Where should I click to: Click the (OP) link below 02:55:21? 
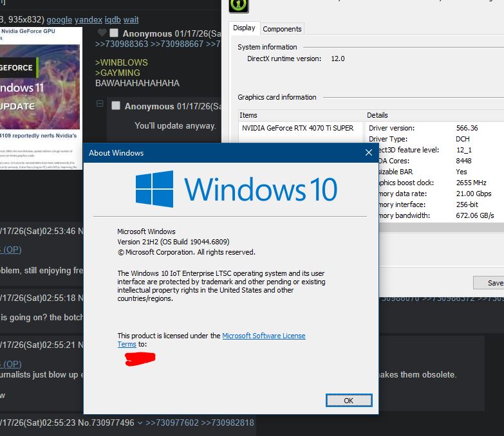click(12, 364)
